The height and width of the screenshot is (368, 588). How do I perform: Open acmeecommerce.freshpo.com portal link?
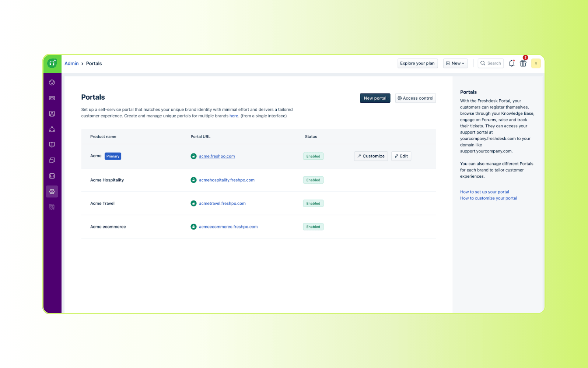pos(228,227)
